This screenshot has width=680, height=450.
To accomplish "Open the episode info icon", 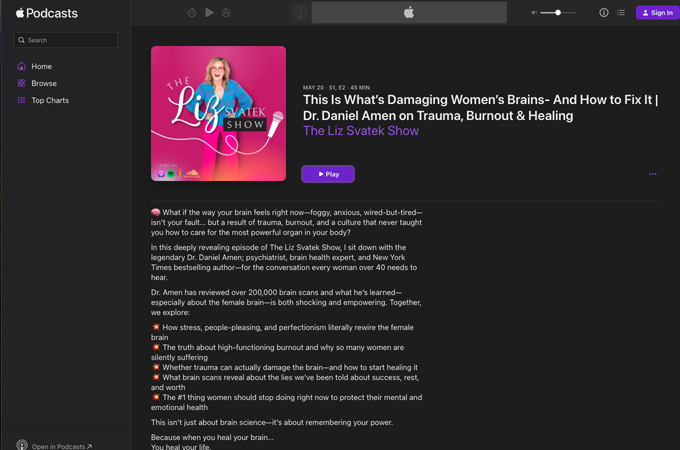I will (604, 13).
